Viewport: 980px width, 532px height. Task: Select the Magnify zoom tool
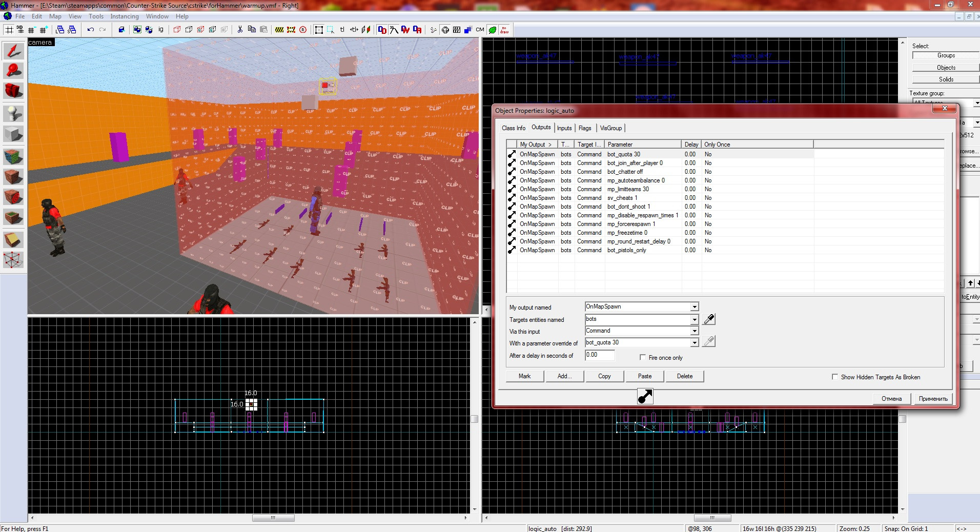pos(13,71)
